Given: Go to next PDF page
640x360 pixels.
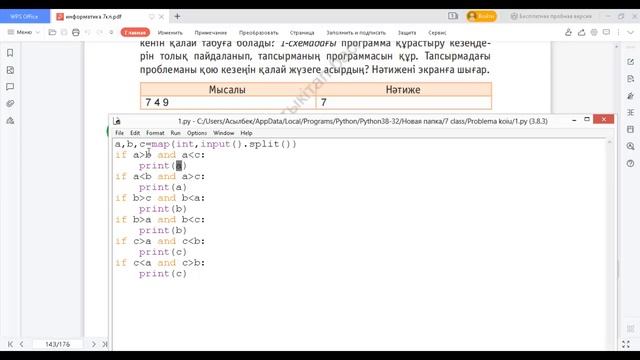Looking at the screenshot, I should tap(93, 344).
